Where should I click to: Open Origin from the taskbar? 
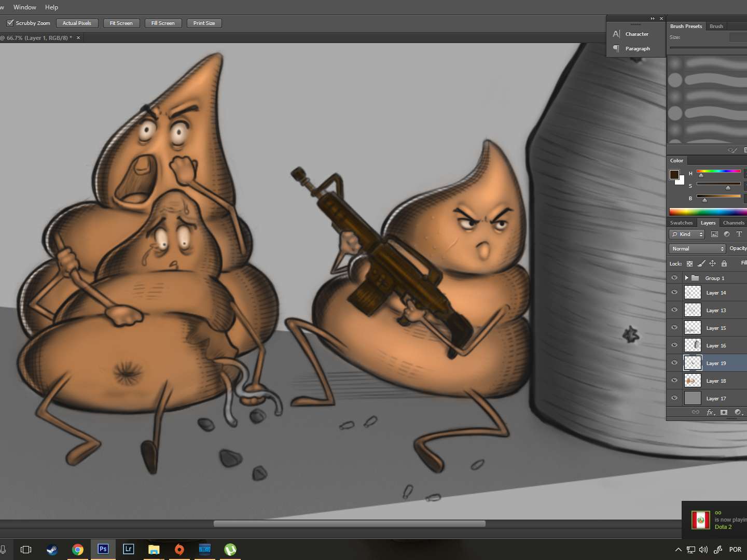[x=179, y=550]
